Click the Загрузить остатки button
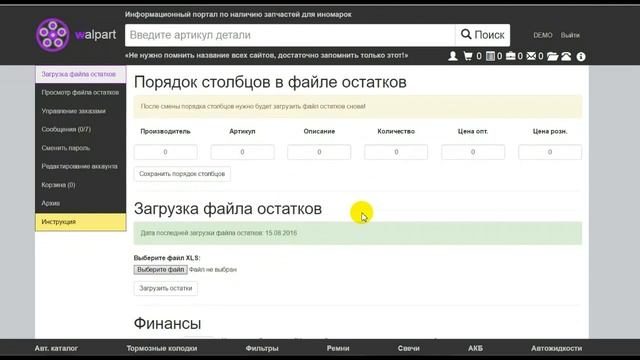Screen dimensions: 640x360 pos(166,289)
